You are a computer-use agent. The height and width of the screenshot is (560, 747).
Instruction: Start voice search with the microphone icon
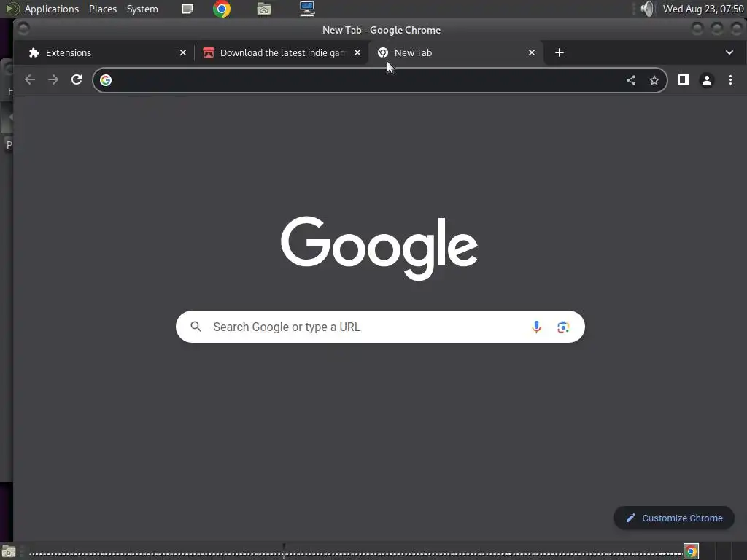[536, 327]
